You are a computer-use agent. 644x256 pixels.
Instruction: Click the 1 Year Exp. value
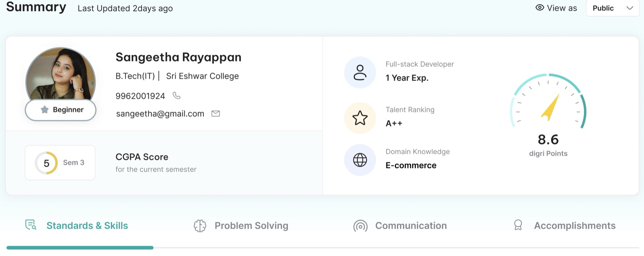pos(407,78)
